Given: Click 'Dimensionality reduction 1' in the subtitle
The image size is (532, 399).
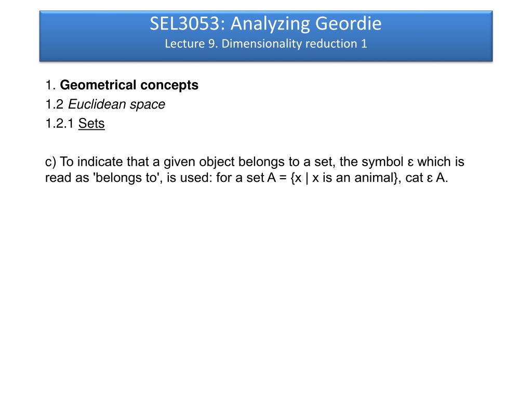Looking at the screenshot, I should (x=294, y=44).
